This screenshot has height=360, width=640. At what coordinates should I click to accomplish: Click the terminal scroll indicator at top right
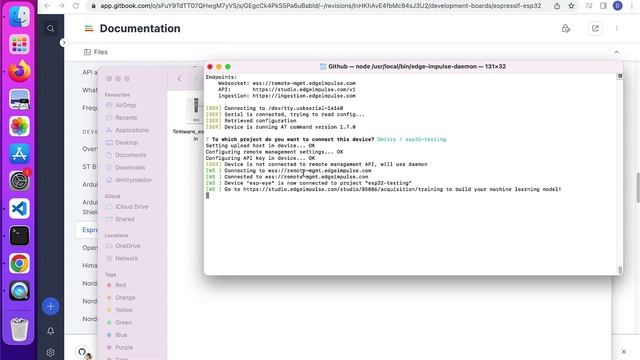coord(620,76)
